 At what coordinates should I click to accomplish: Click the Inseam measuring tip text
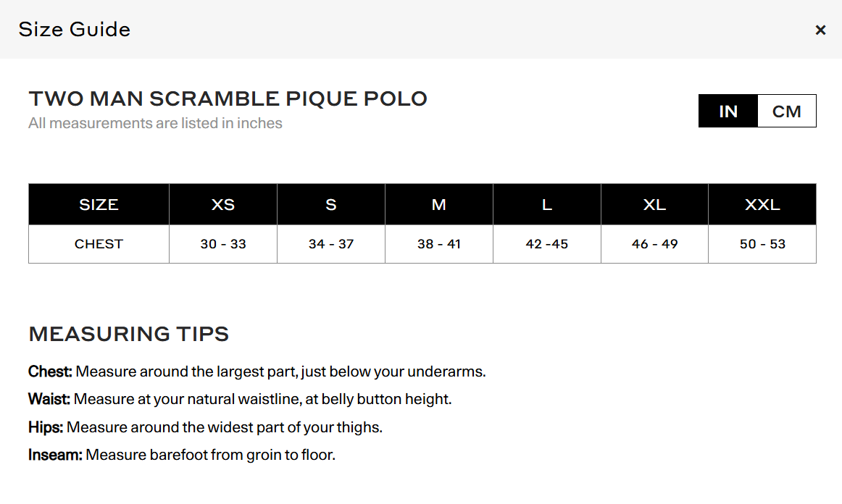click(x=182, y=455)
